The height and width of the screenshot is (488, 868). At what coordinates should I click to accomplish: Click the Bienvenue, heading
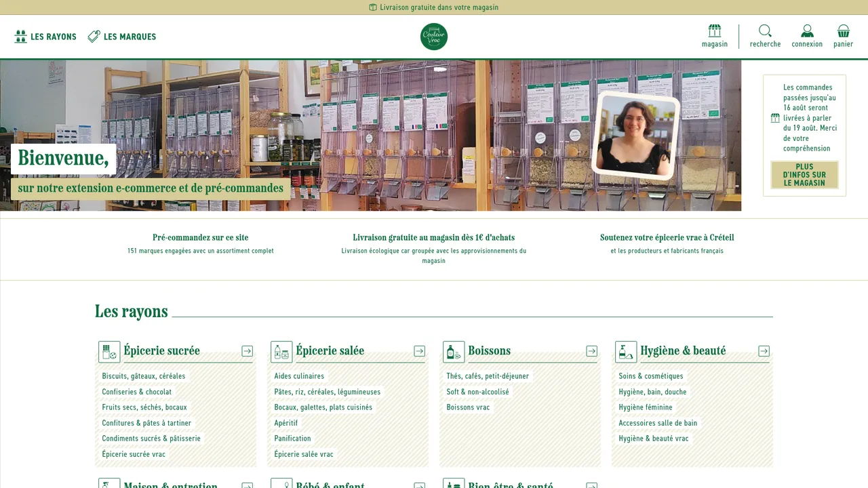[63, 158]
